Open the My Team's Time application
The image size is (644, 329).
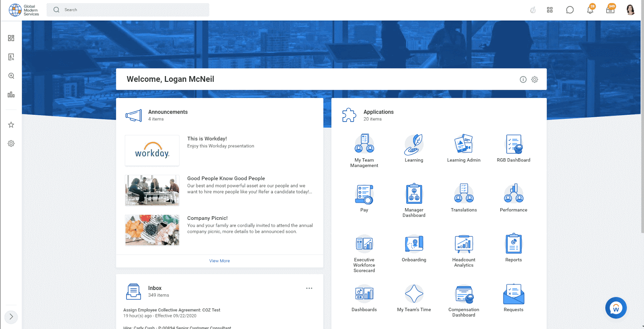(414, 298)
